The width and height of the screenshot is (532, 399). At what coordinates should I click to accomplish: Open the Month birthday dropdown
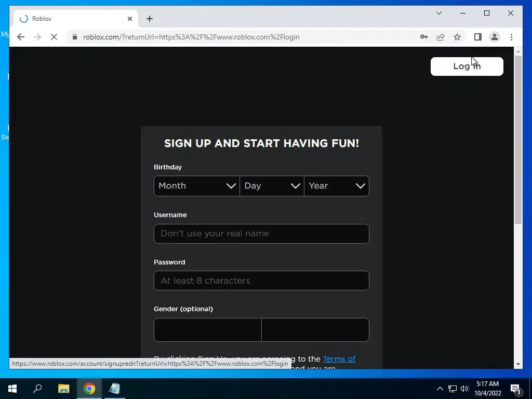[197, 186]
